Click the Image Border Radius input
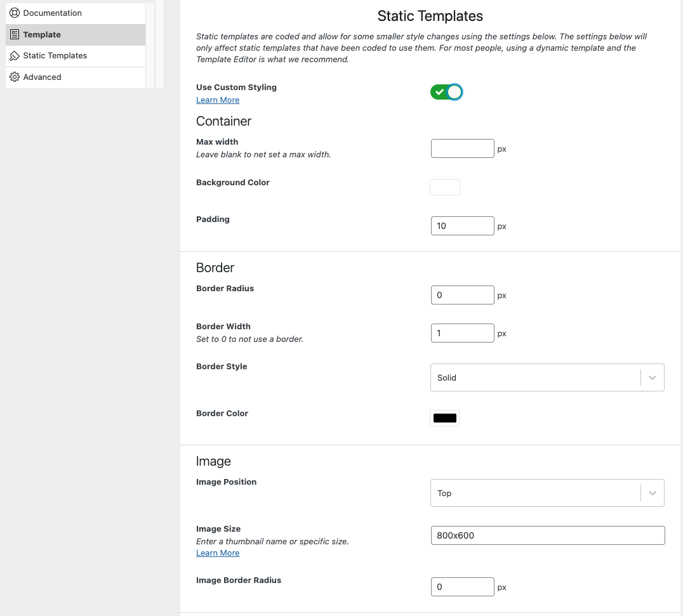The image size is (683, 616). pyautogui.click(x=462, y=587)
